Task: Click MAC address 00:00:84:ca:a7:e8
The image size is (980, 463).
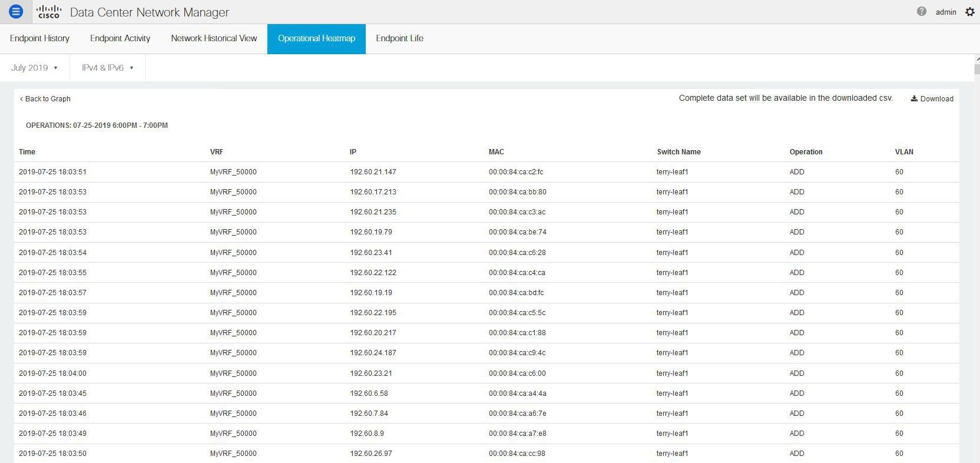Action: click(x=518, y=434)
